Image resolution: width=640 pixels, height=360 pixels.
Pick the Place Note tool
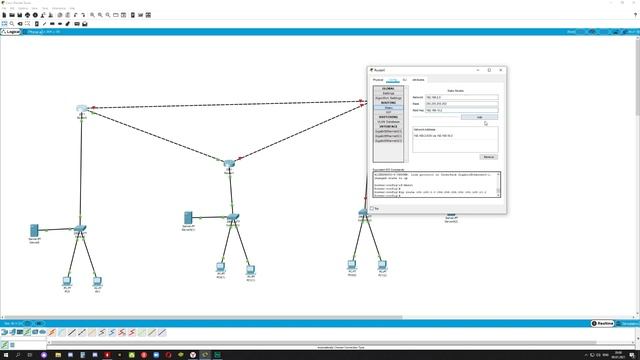[36, 24]
